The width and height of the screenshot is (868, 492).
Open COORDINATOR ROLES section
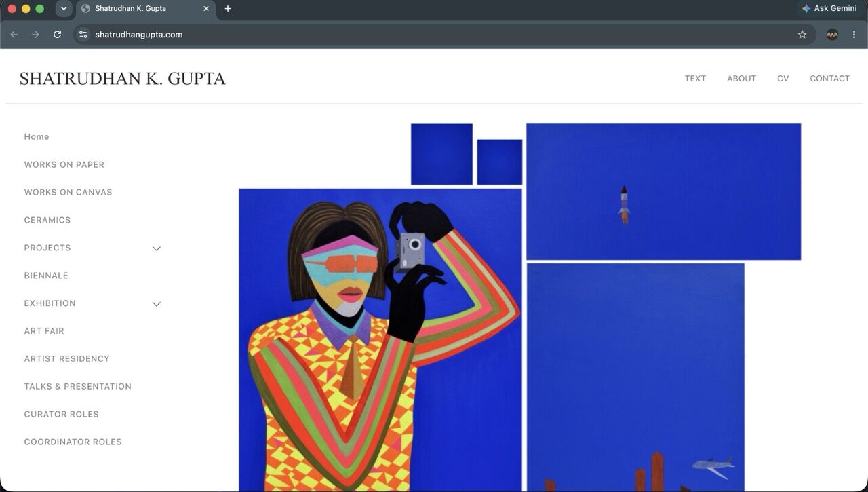pyautogui.click(x=73, y=442)
